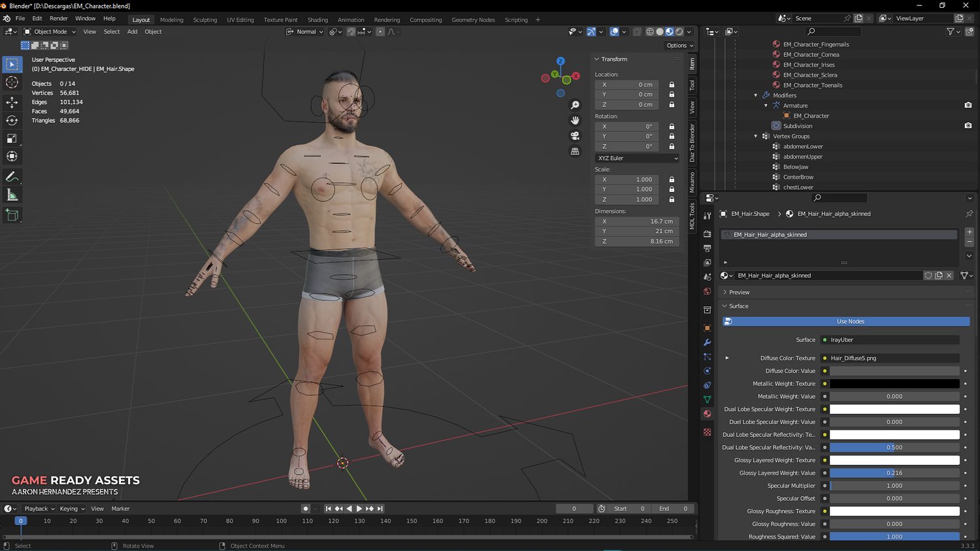Open the Physics properties tab
Image resolution: width=980 pixels, height=551 pixels.
708,371
